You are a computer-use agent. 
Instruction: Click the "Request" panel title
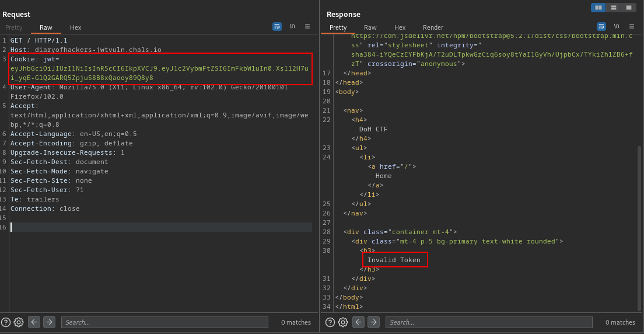click(x=16, y=15)
